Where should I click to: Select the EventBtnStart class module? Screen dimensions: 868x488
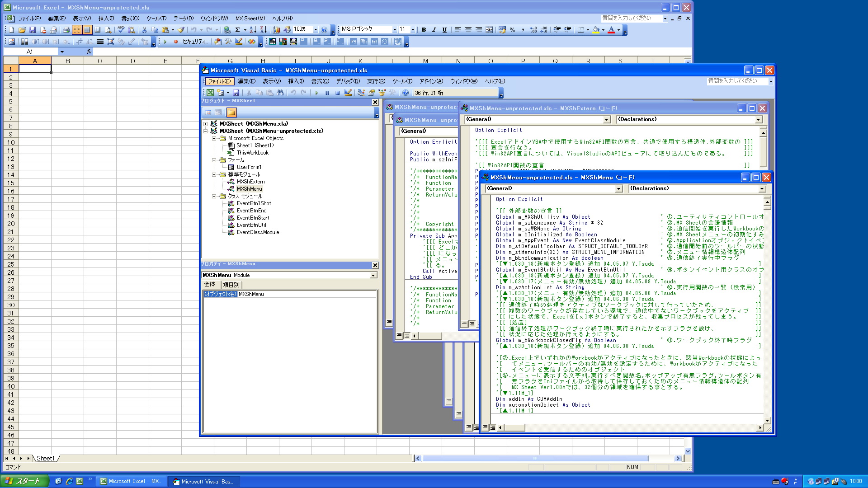coord(253,218)
